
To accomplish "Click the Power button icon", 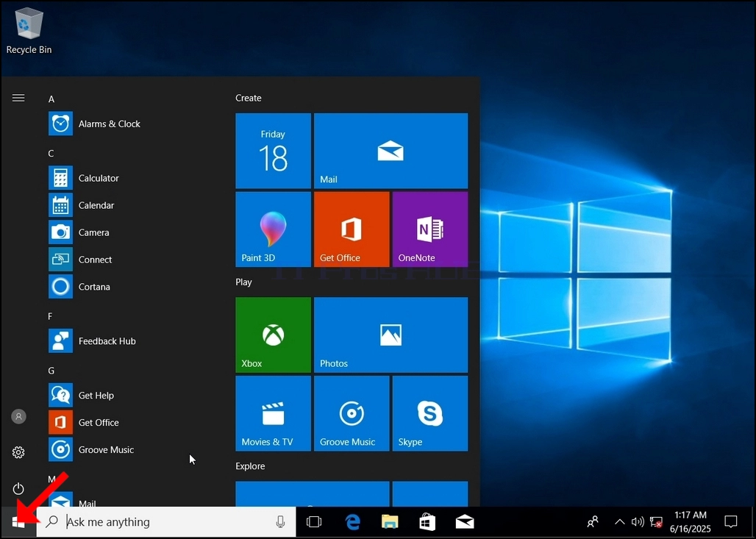I will click(x=18, y=489).
